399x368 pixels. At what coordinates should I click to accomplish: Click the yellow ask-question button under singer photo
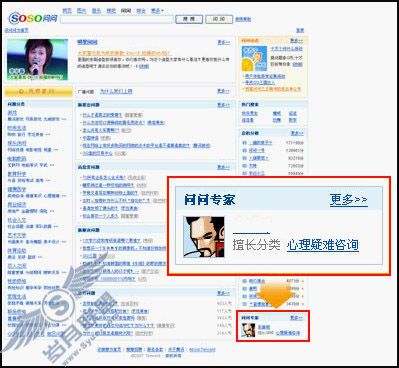point(38,91)
